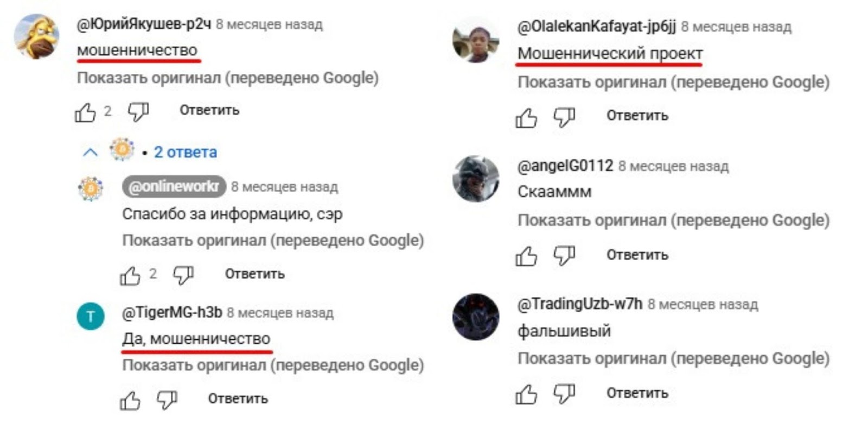Dislike the TigerMG-h3b reply

pos(167,401)
